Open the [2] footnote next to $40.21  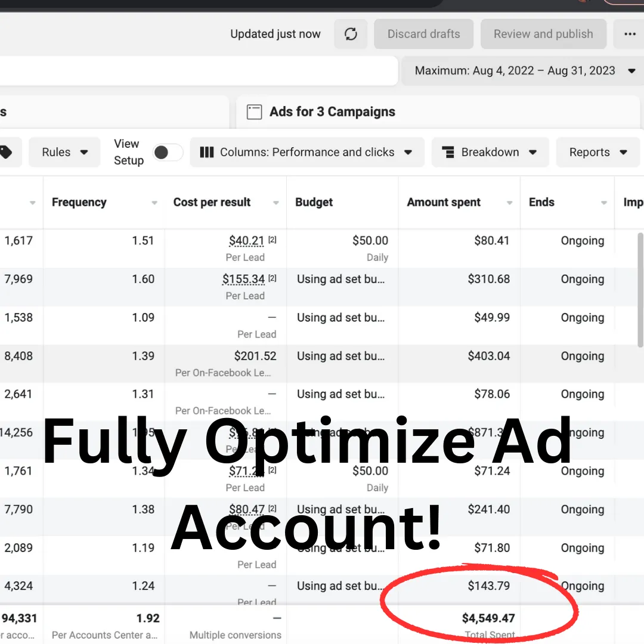coord(273,240)
